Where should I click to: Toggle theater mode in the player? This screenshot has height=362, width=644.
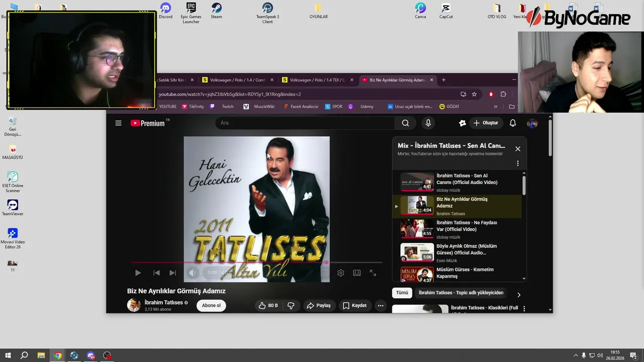357,273
